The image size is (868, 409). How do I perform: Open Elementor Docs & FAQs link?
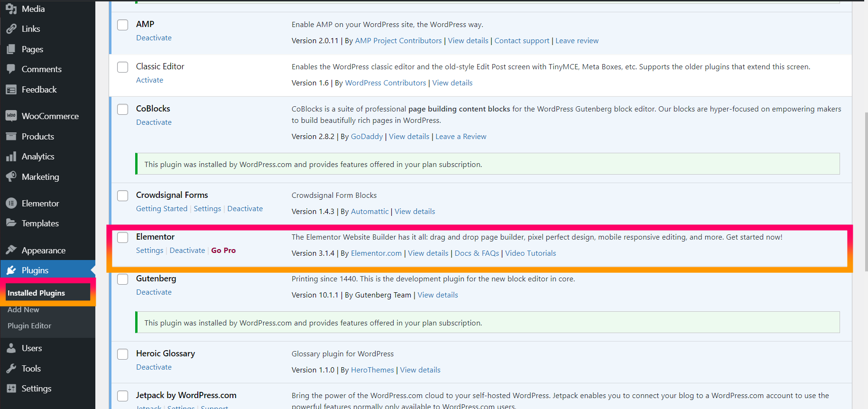point(477,253)
